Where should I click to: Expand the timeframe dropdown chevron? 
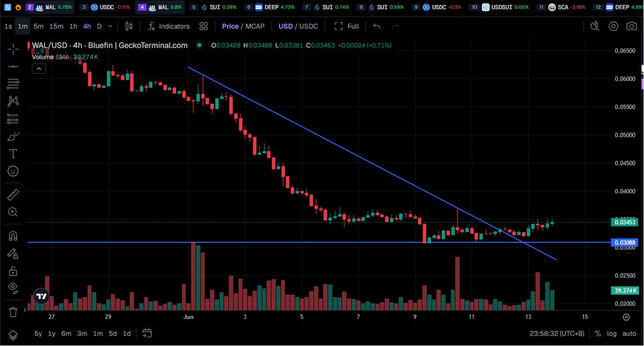[x=110, y=26]
